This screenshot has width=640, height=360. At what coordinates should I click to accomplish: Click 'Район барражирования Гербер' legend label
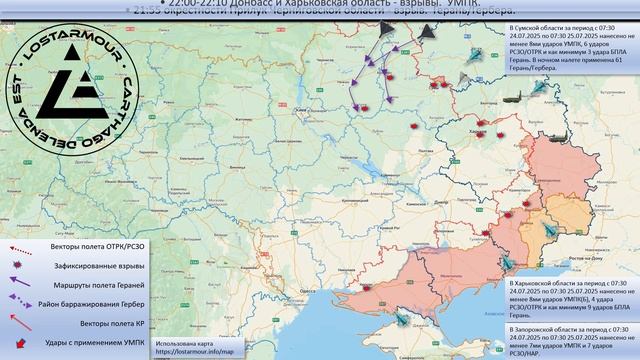pos(91,304)
